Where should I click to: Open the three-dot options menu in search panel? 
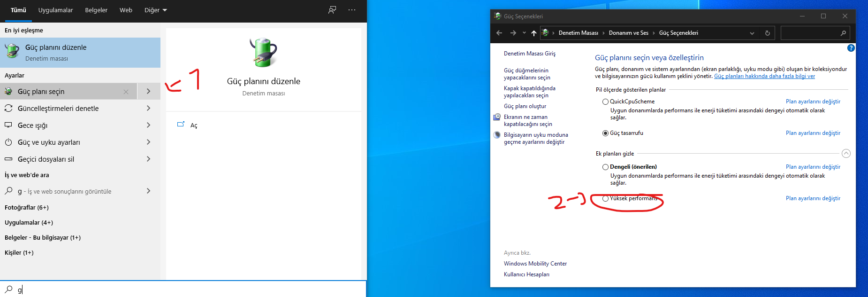352,10
